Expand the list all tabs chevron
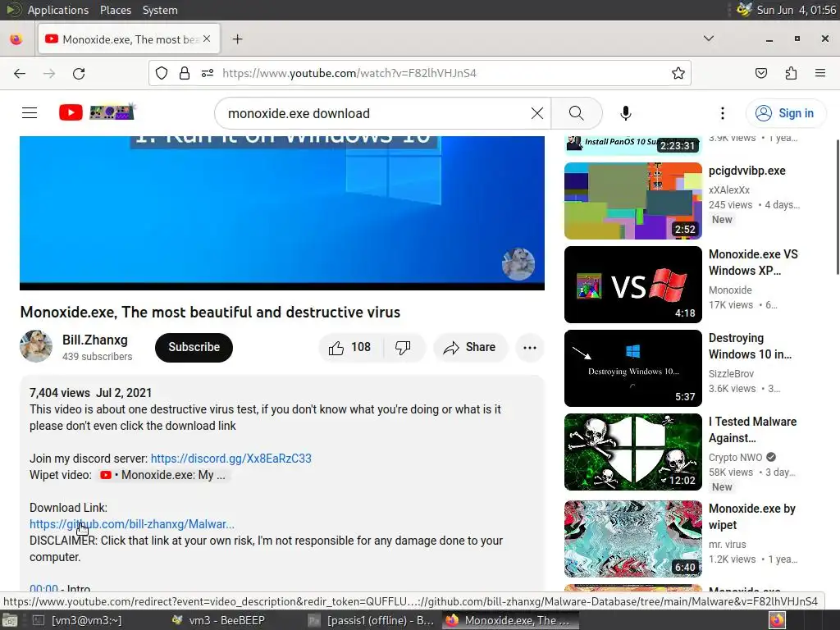This screenshot has width=840, height=630. pos(708,39)
